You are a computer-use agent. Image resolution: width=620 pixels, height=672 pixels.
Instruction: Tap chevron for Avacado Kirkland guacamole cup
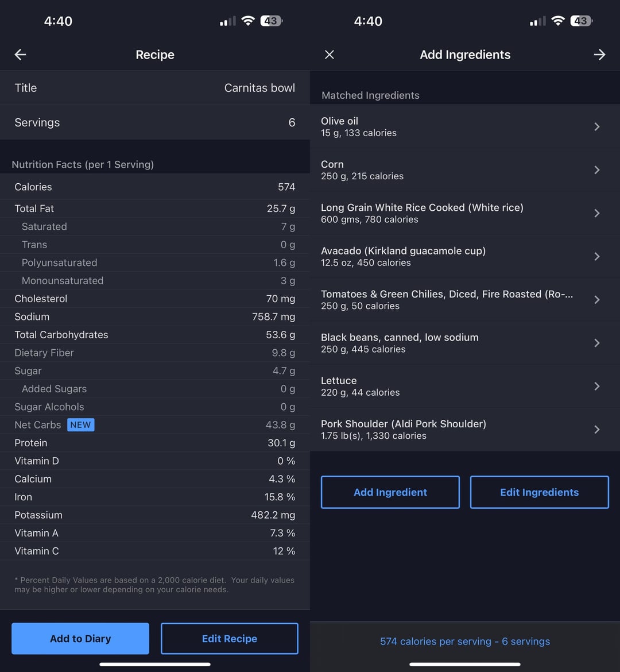point(597,257)
